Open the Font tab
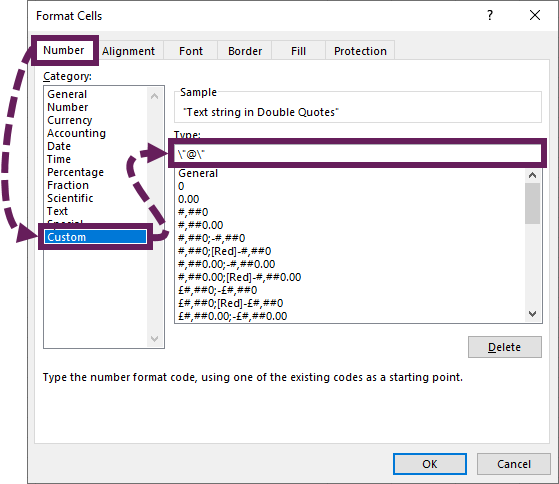 (x=191, y=51)
